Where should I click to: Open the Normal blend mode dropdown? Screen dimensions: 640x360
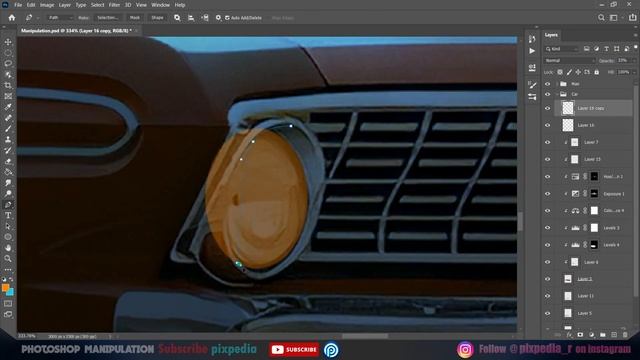tap(569, 60)
